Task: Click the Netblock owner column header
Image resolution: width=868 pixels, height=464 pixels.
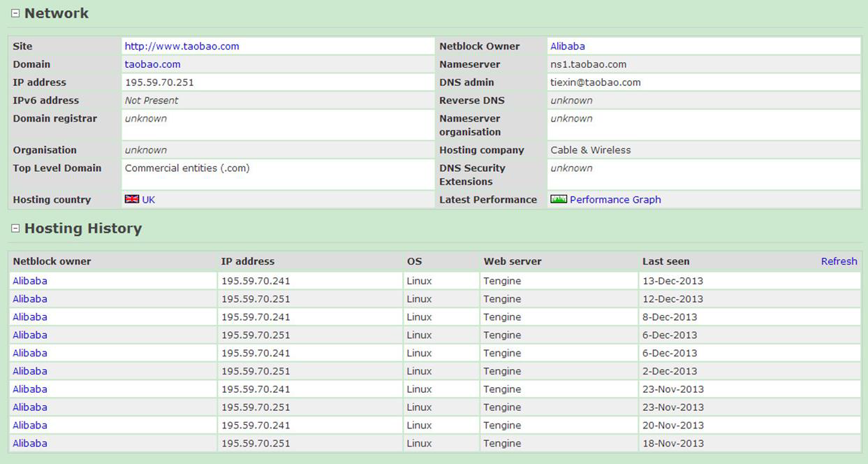Action: (x=52, y=261)
